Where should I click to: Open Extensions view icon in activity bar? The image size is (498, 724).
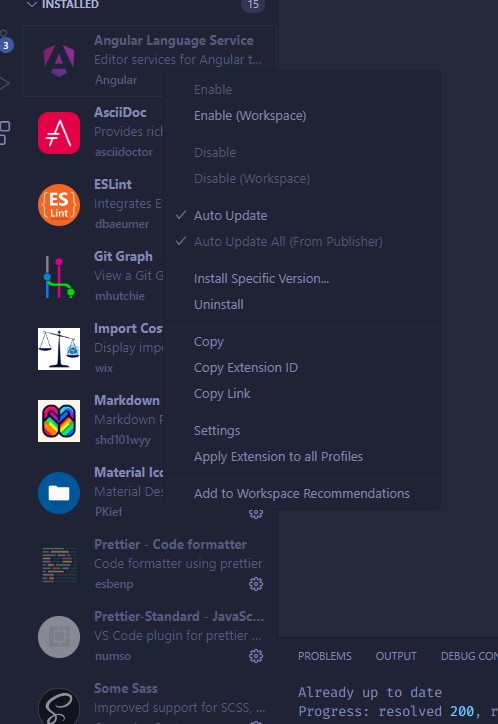pyautogui.click(x=5, y=133)
